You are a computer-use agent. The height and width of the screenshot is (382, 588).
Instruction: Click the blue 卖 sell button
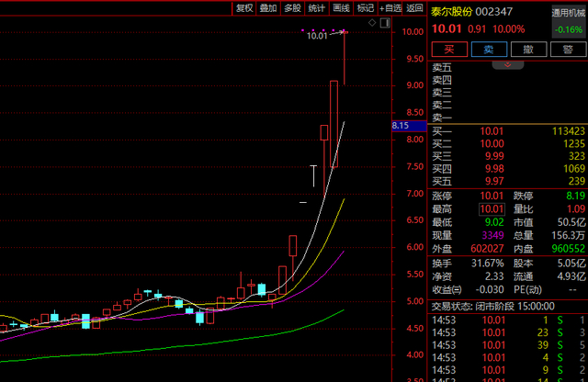point(489,49)
